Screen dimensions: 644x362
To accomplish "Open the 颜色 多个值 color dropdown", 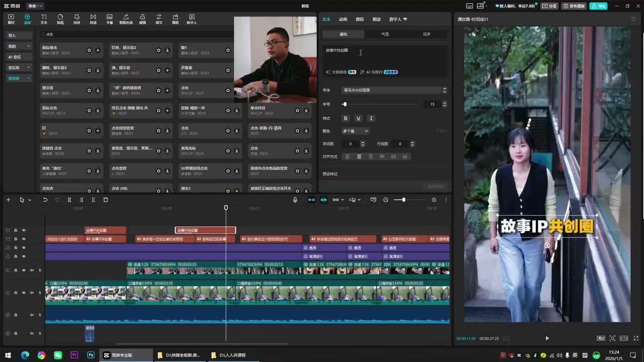I will coord(355,131).
